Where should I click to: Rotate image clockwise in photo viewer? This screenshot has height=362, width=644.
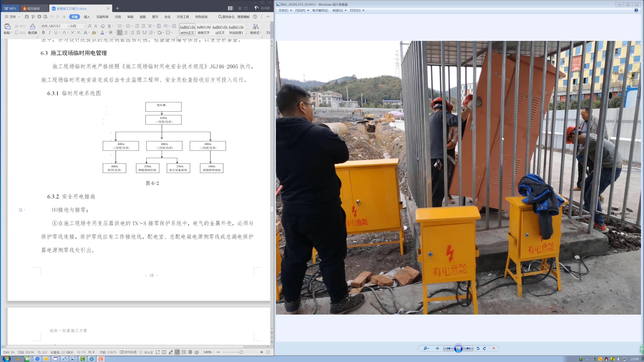point(485,348)
